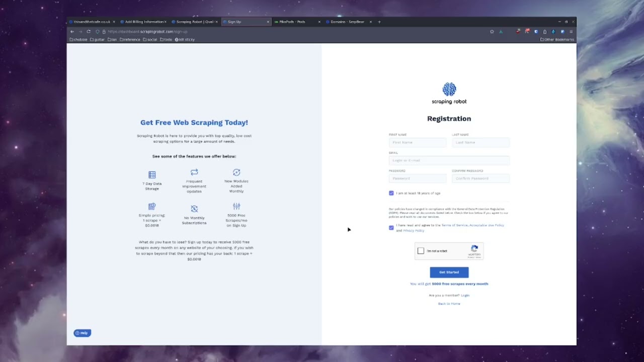644x362 pixels.
Task: Switch to PikaPods - Pods tab
Action: click(x=297, y=22)
